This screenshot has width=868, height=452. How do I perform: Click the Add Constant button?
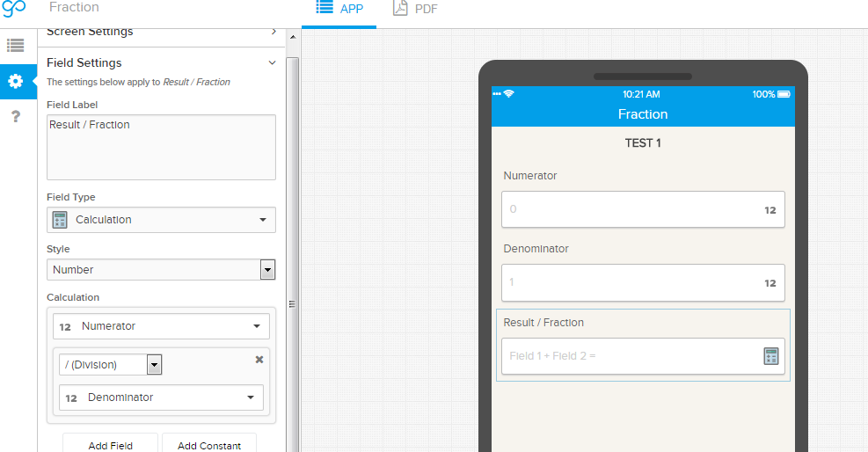coord(209,445)
